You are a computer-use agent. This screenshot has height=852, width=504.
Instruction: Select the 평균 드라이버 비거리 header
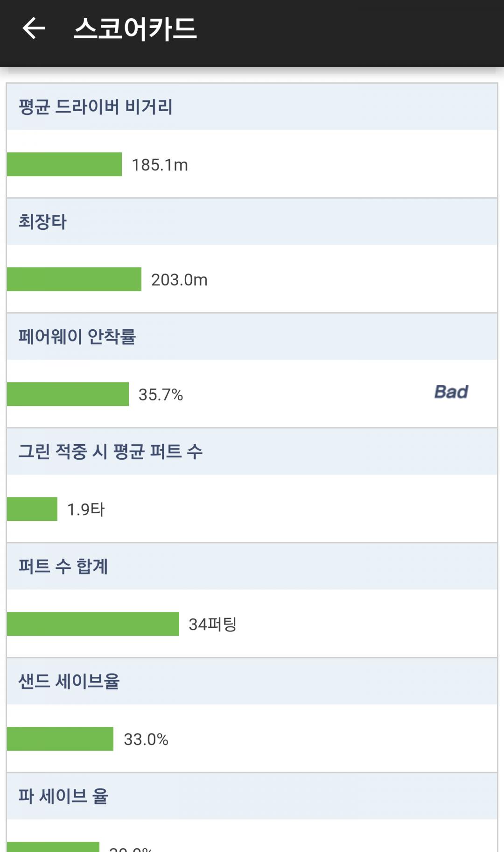click(x=96, y=107)
